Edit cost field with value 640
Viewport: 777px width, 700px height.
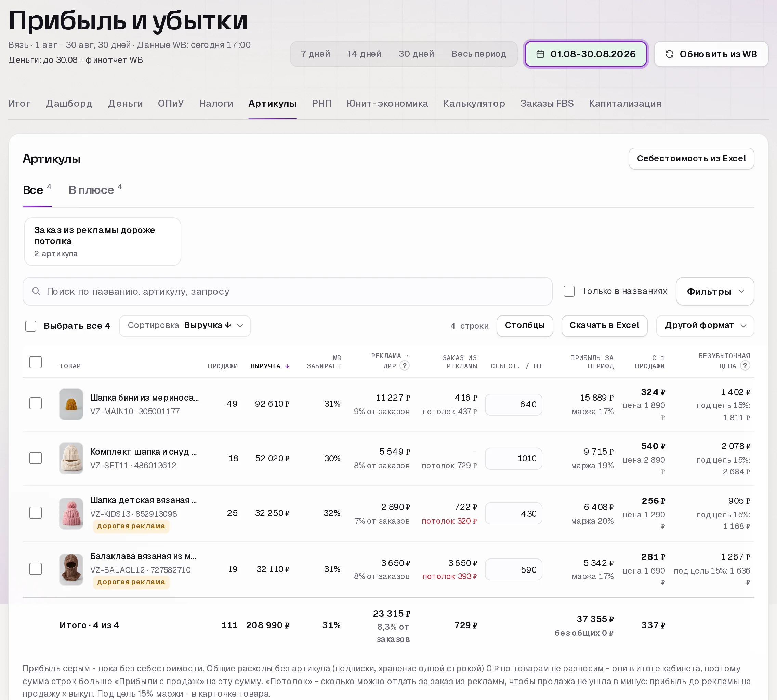pyautogui.click(x=513, y=404)
